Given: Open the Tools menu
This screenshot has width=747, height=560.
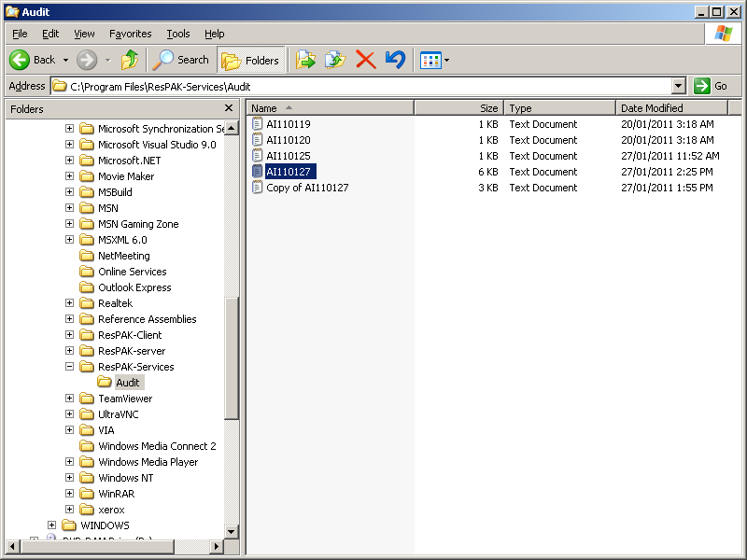Looking at the screenshot, I should click(178, 34).
